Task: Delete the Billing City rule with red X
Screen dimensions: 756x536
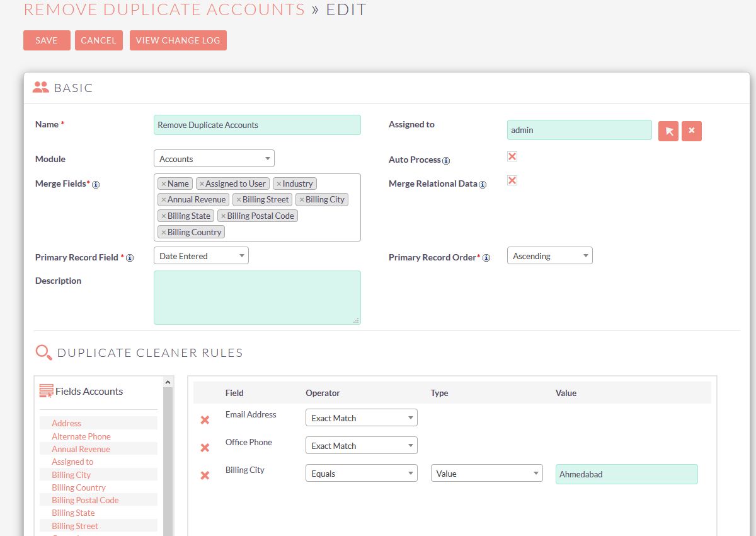Action: click(205, 475)
